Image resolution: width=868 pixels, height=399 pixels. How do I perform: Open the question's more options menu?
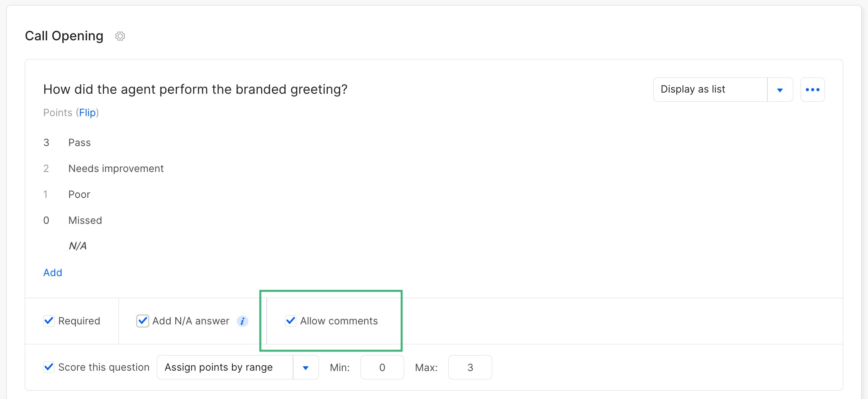[813, 89]
